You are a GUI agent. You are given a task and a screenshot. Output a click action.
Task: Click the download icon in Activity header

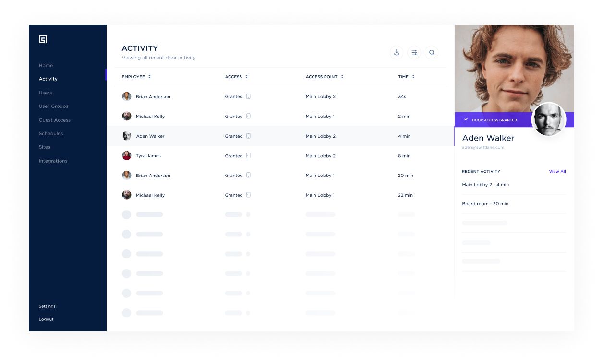click(x=397, y=53)
